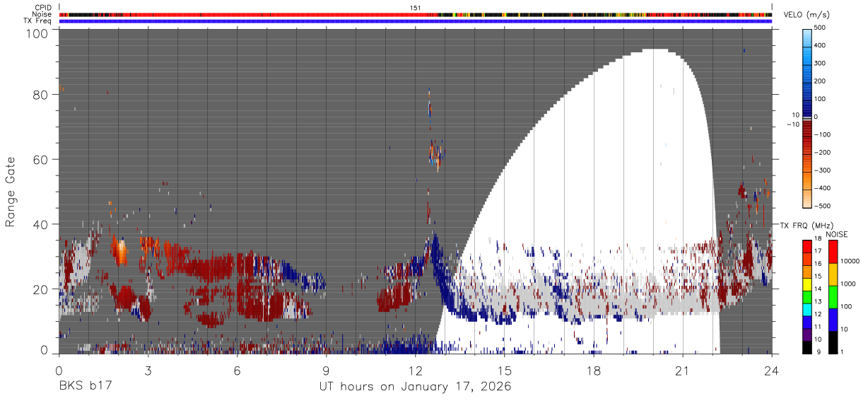Select the CPID value 151
This screenshot has height=401, width=868.
click(x=416, y=8)
